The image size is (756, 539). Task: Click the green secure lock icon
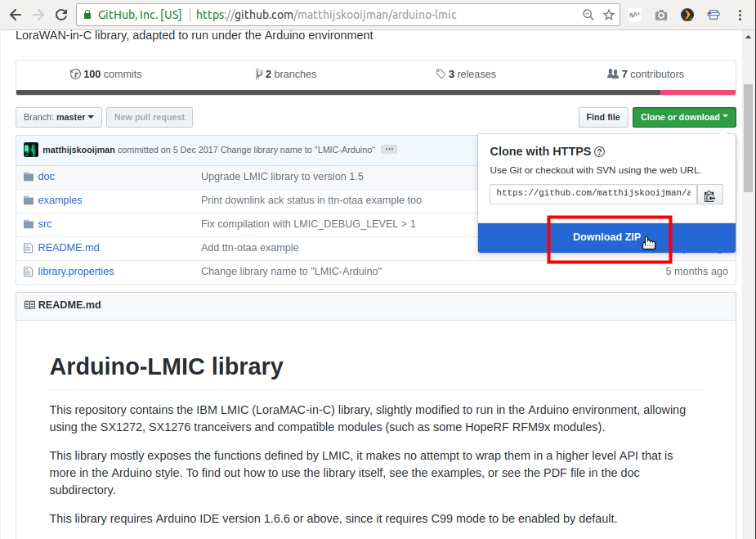[87, 15]
